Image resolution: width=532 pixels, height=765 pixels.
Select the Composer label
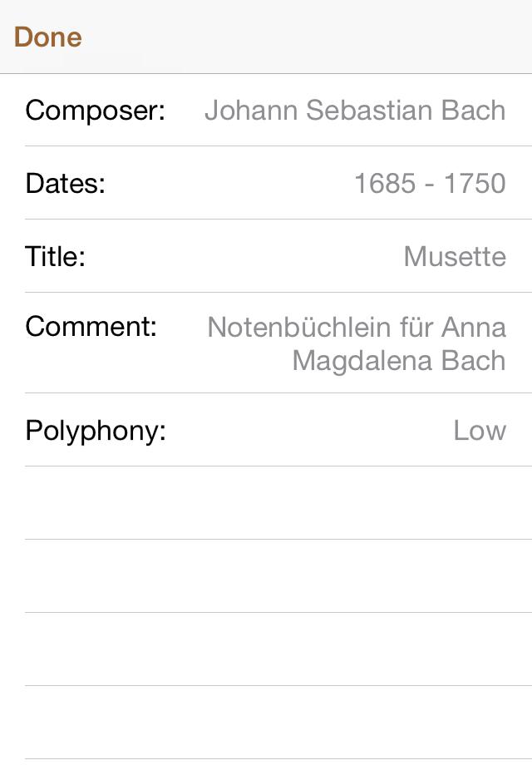[x=96, y=111]
